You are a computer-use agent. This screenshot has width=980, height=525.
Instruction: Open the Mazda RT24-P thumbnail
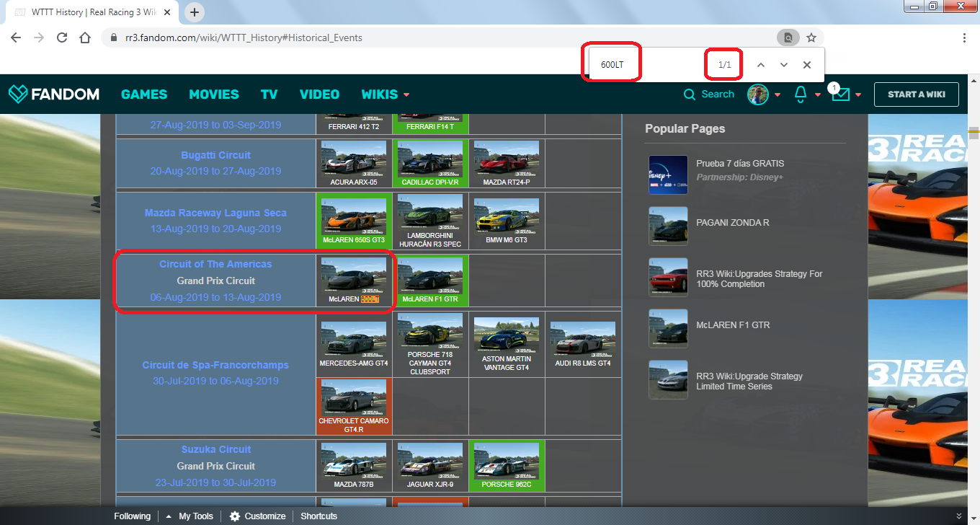[507, 159]
